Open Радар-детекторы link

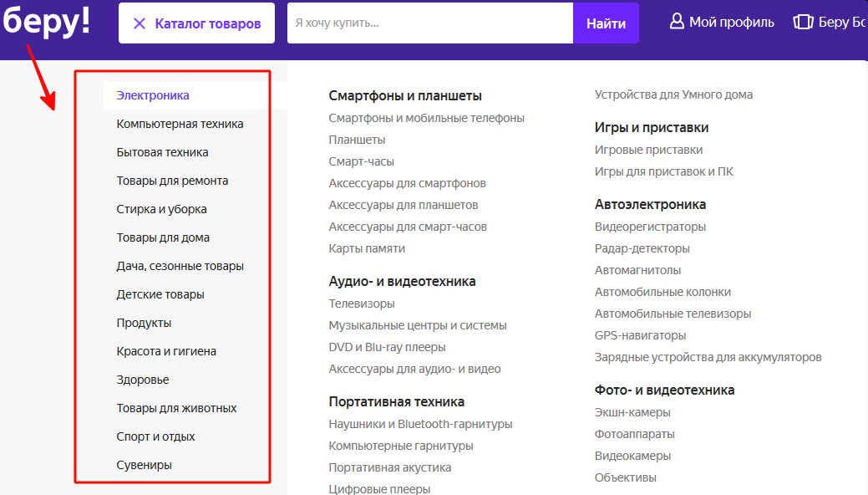[642, 248]
